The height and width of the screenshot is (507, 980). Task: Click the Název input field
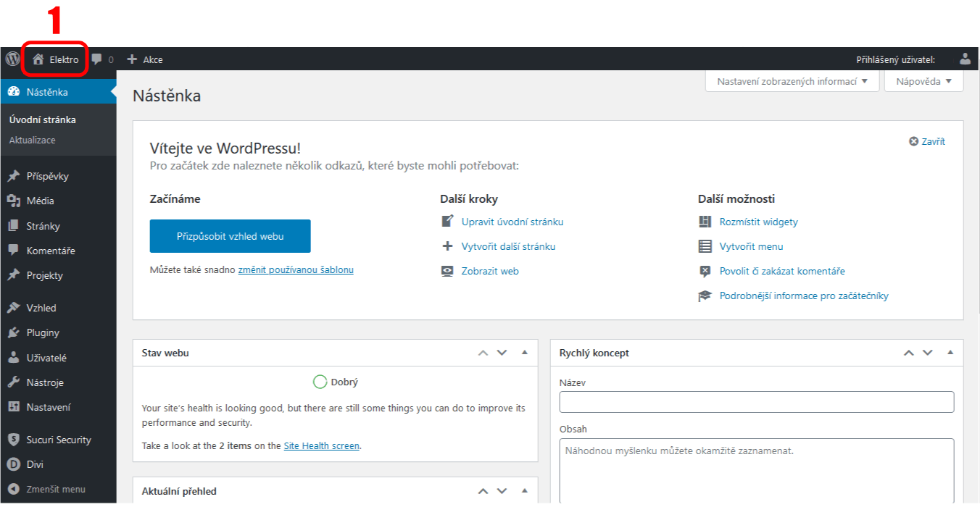pos(756,402)
